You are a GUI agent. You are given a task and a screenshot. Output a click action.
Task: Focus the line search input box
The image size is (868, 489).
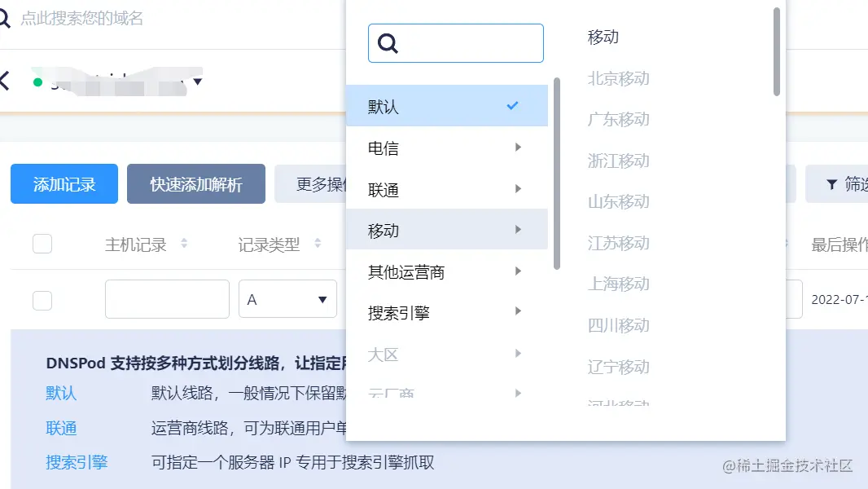click(456, 43)
